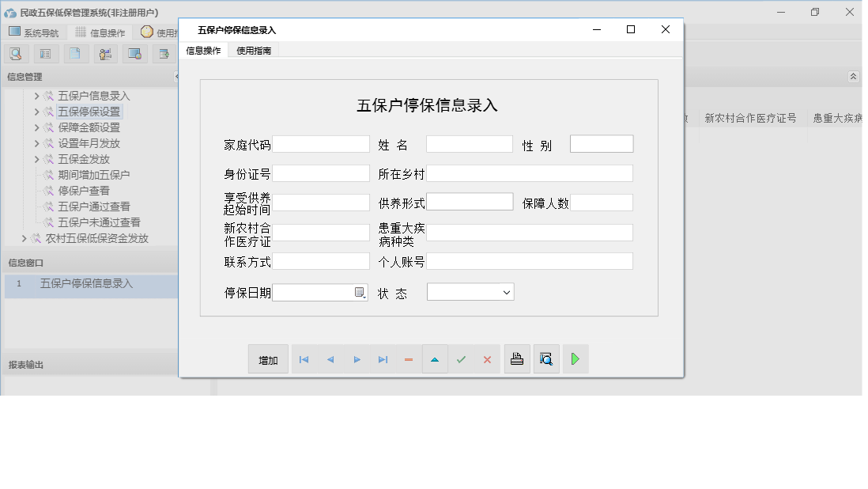Delete the current record with the minus icon
868x489 pixels.
409,358
